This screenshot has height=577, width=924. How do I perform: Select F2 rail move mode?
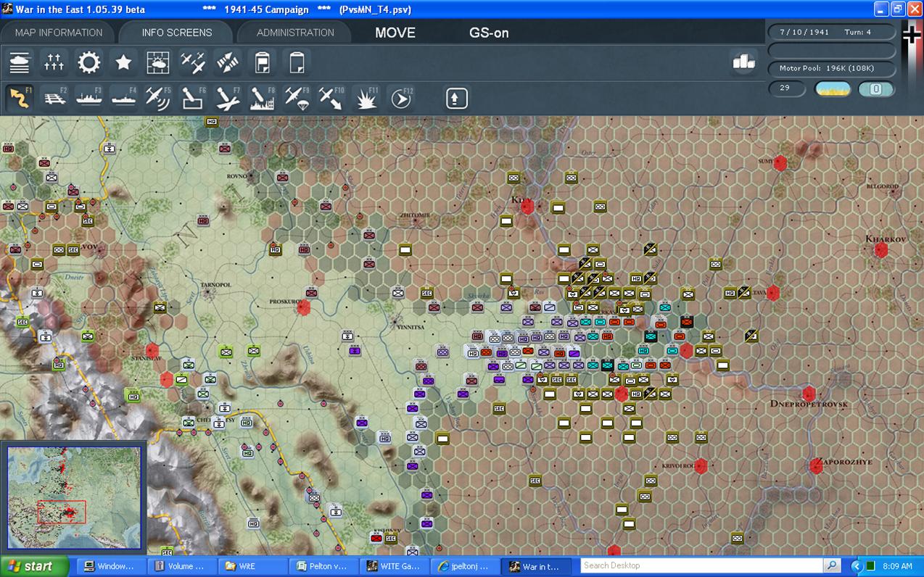(x=54, y=98)
